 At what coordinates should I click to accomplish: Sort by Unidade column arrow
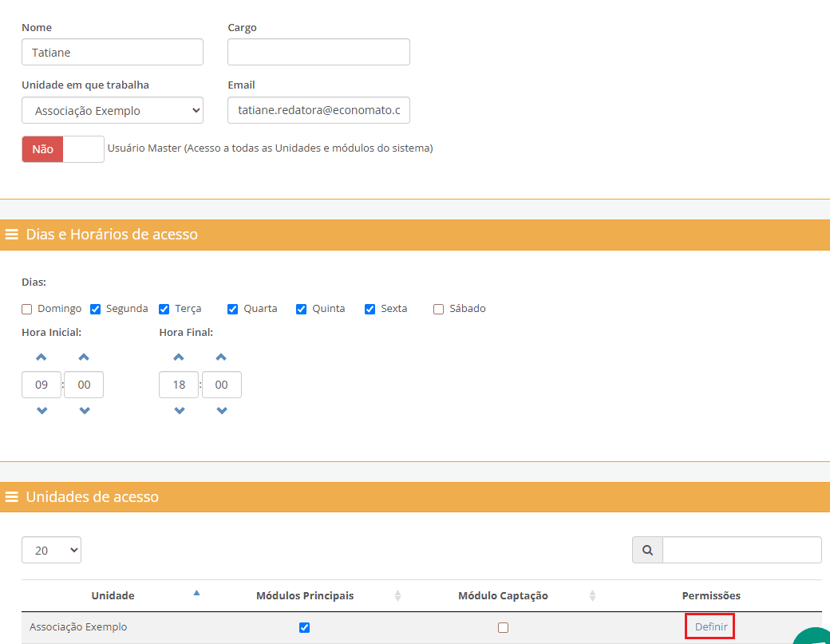tap(196, 593)
